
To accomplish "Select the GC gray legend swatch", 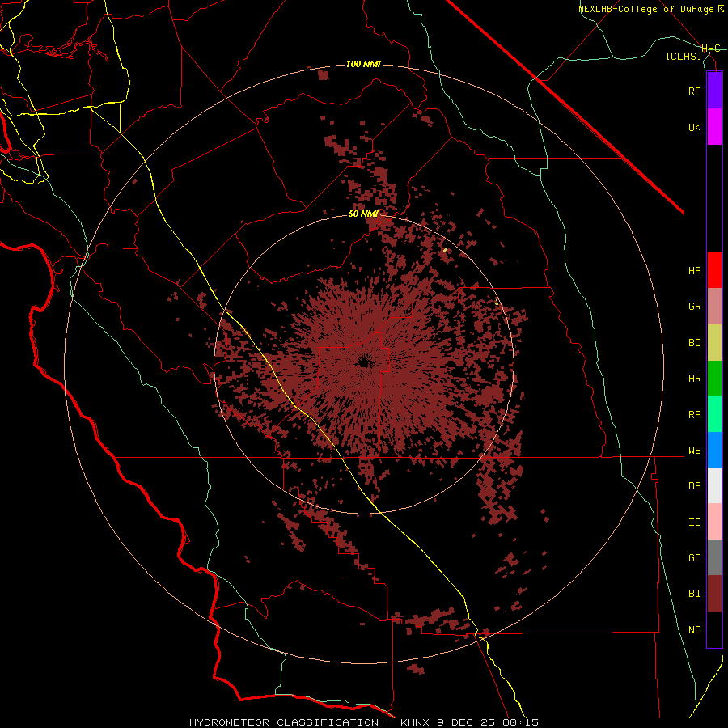I will 714,557.
